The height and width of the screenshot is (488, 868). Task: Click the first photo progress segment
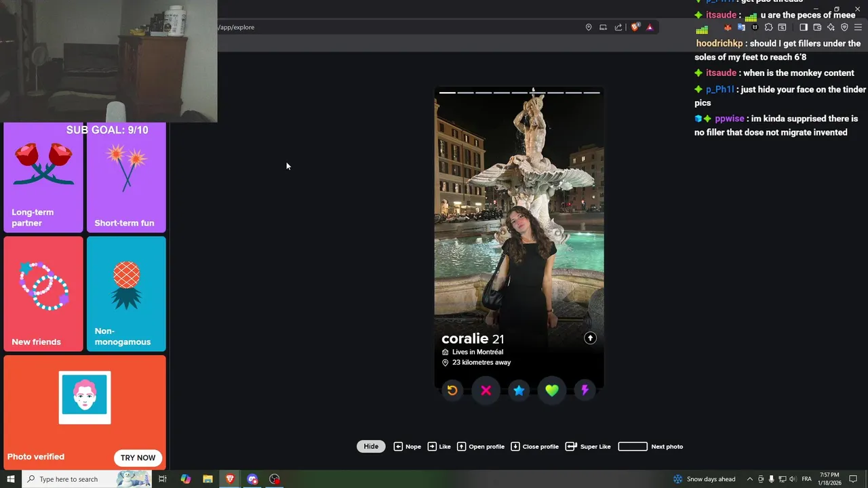(448, 92)
